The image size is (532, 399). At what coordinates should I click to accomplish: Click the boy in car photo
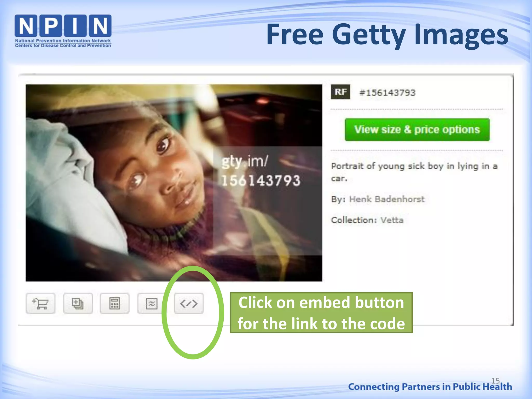click(x=174, y=183)
